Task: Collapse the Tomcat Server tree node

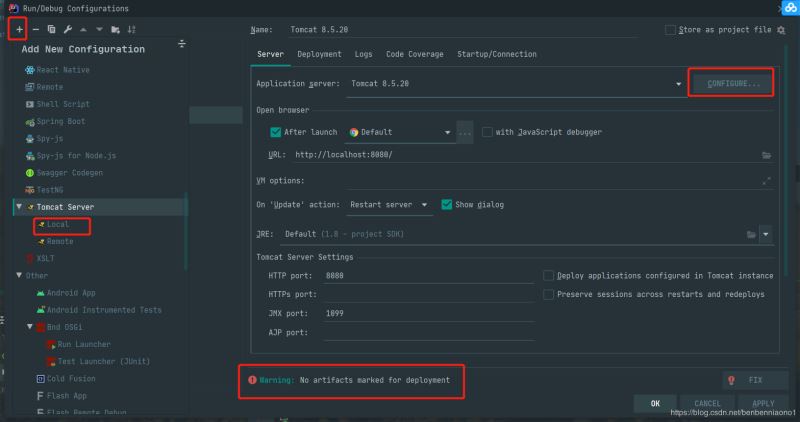Action: [19, 207]
